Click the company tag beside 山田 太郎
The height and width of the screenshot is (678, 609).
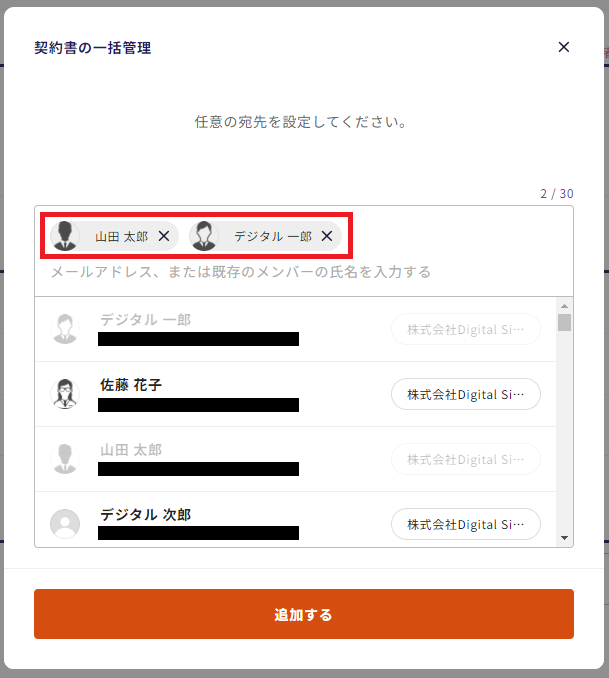coord(466,459)
